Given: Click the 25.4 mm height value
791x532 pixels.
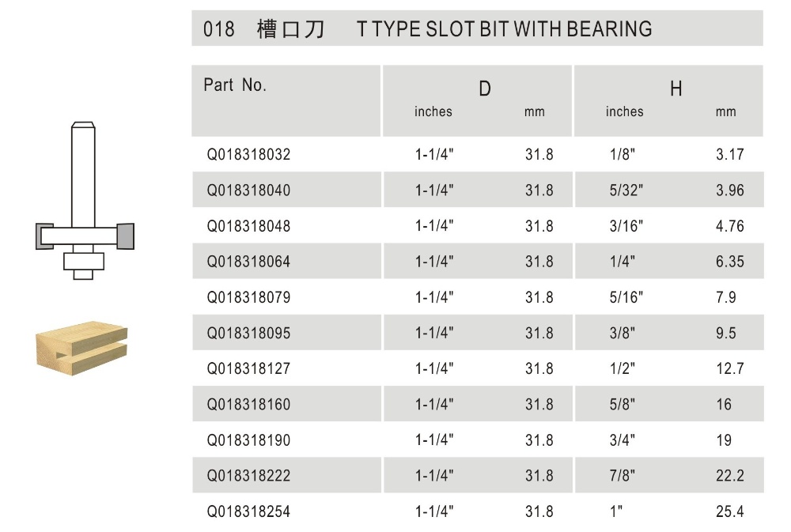Looking at the screenshot, I should pyautogui.click(x=729, y=512).
